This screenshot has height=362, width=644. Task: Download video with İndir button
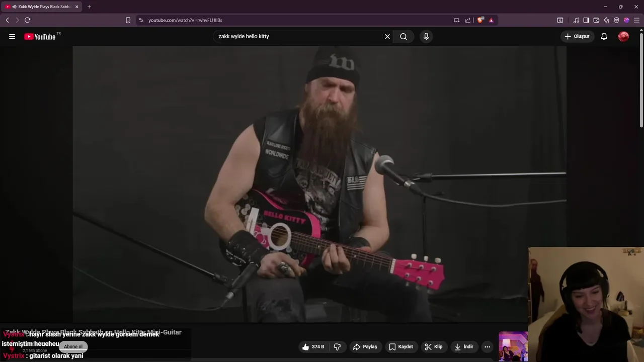pyautogui.click(x=464, y=347)
